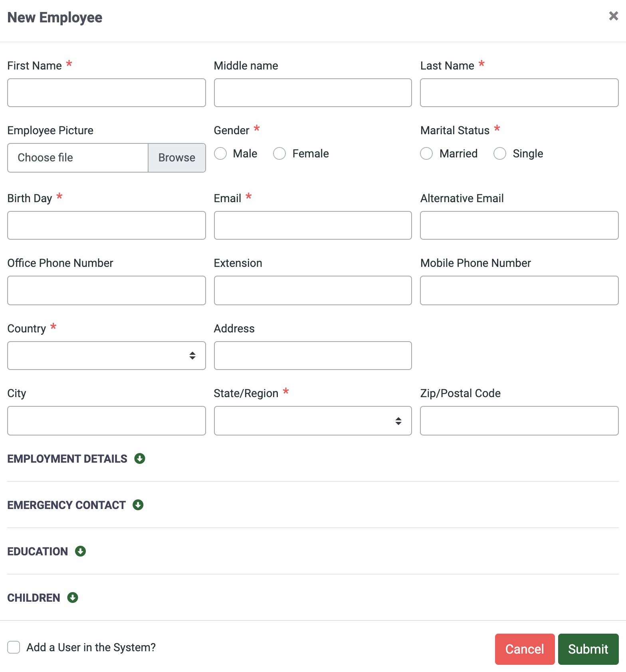Click the Zip/Postal Code field
Screen dimensions: 626x672
tap(519, 421)
